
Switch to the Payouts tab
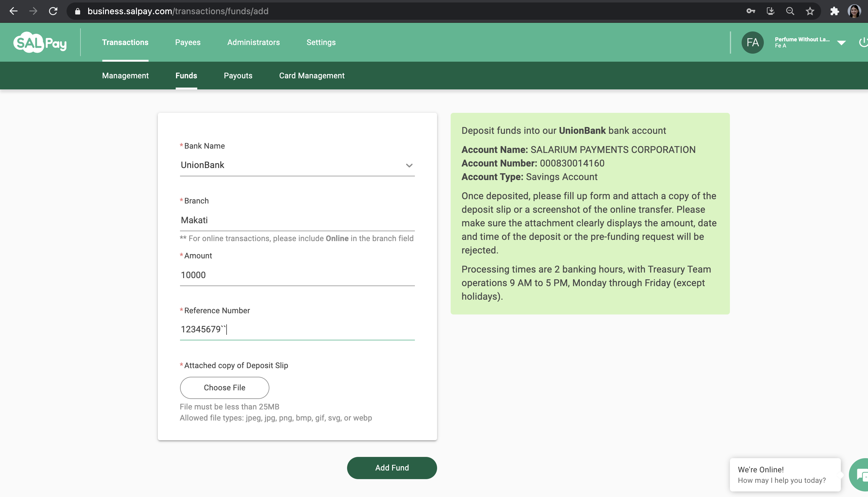(238, 76)
